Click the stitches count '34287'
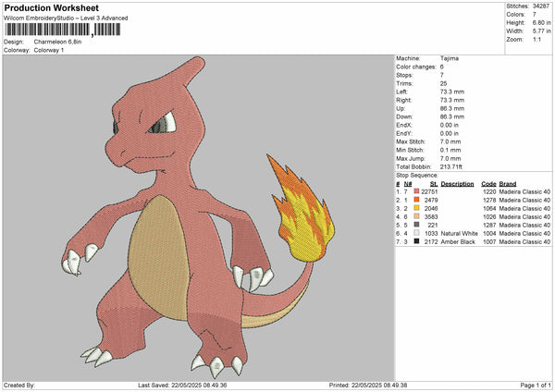 click(541, 6)
